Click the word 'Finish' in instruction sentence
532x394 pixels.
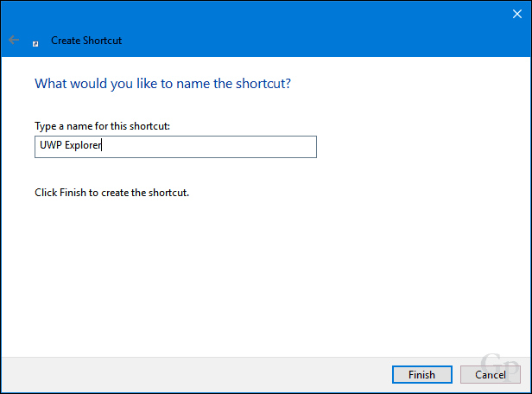(73, 193)
